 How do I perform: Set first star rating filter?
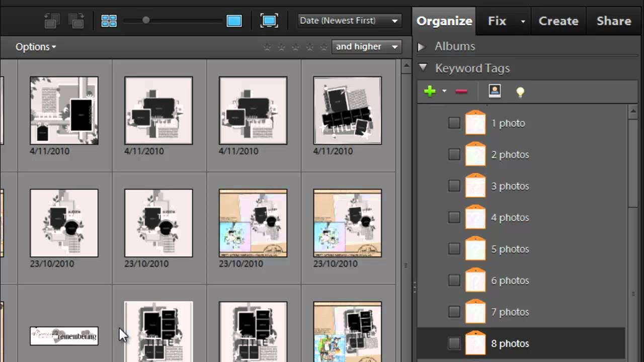click(267, 47)
